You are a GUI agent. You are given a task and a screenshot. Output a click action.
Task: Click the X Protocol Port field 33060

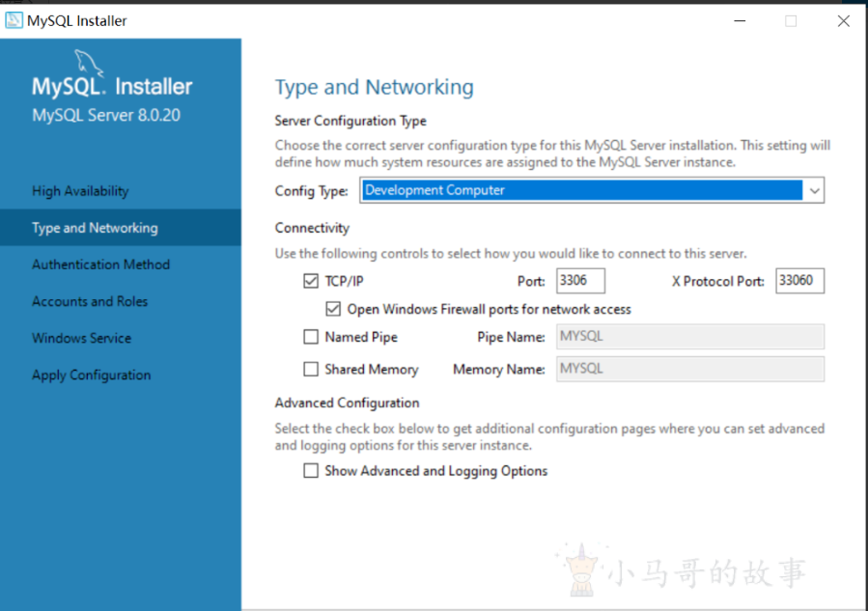[x=799, y=281]
